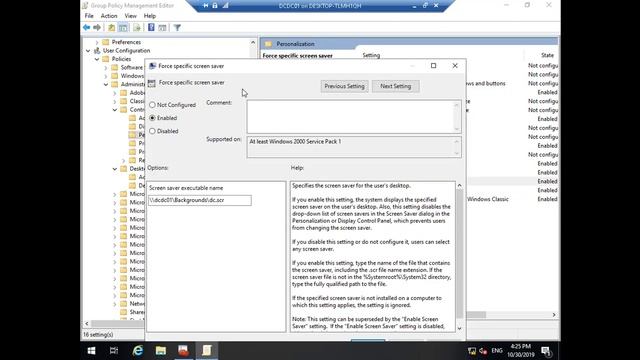Click the Help pane scroll-down arrow
This screenshot has width=640, height=360.
(x=460, y=328)
